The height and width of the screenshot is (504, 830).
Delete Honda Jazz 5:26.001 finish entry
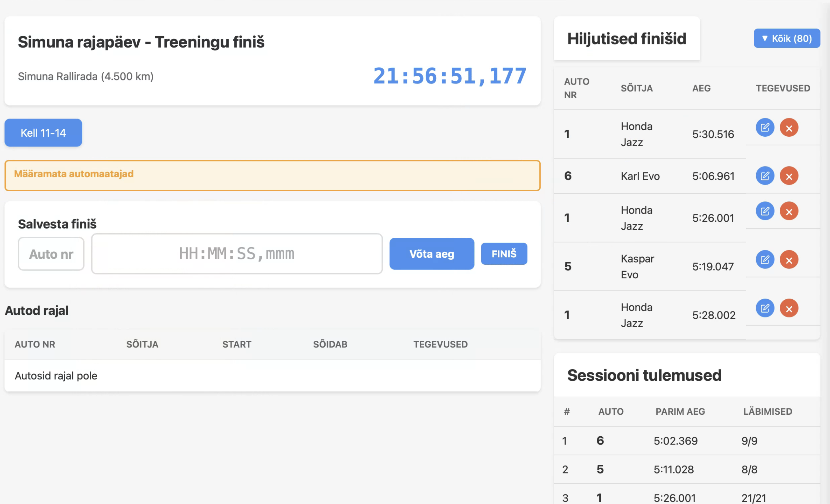pos(789,211)
